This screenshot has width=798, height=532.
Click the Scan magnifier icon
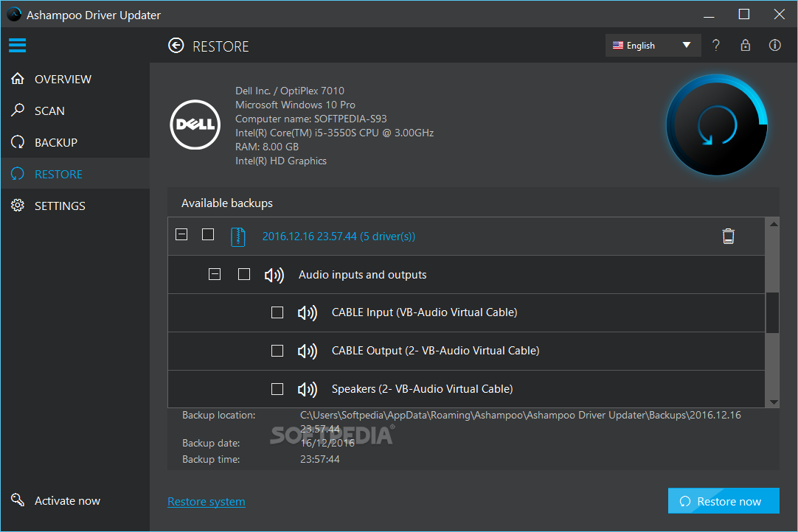coord(18,111)
